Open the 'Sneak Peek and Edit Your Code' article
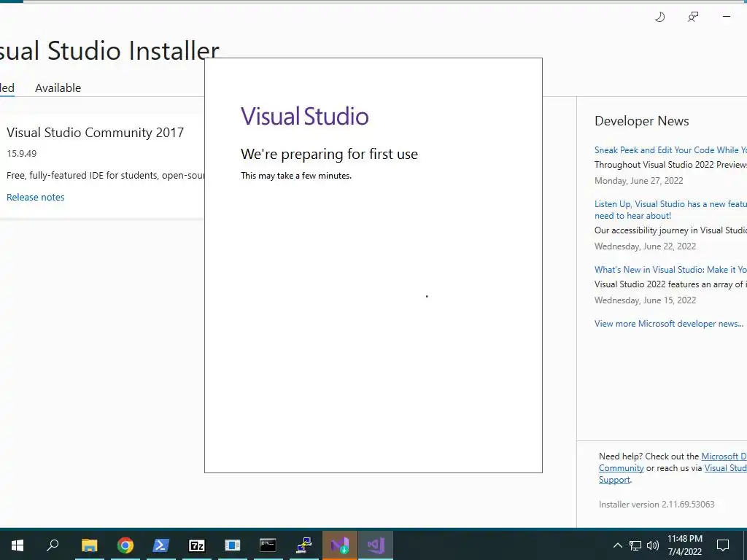The width and height of the screenshot is (747, 560). [671, 150]
